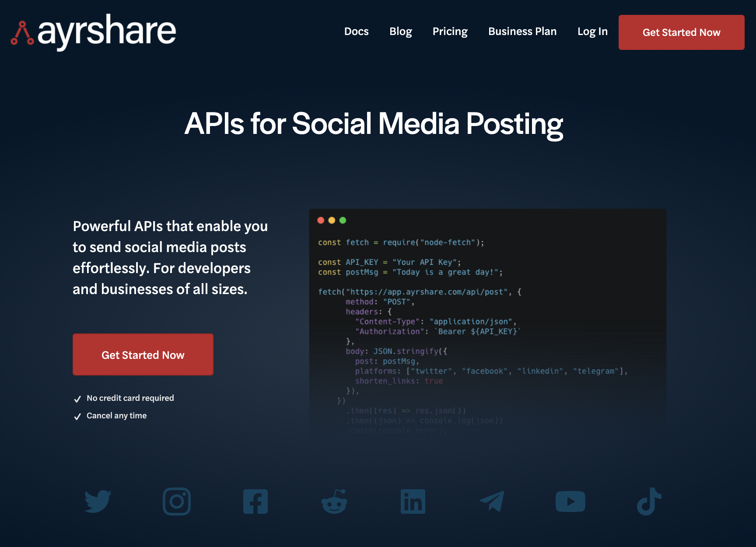Click the 'No credit card required' text
The height and width of the screenshot is (547, 756).
(130, 398)
